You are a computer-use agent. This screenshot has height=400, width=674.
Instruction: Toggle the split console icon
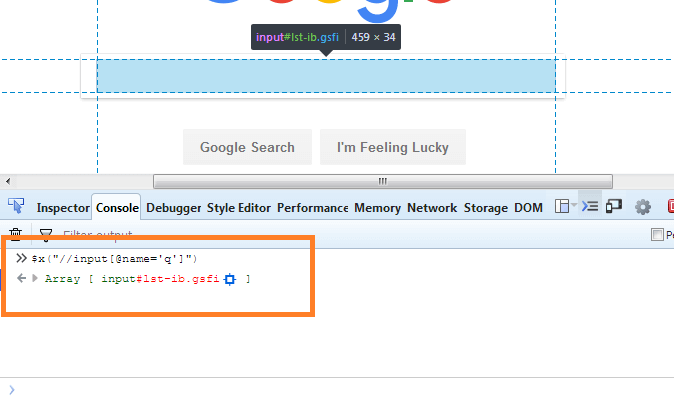(x=590, y=206)
